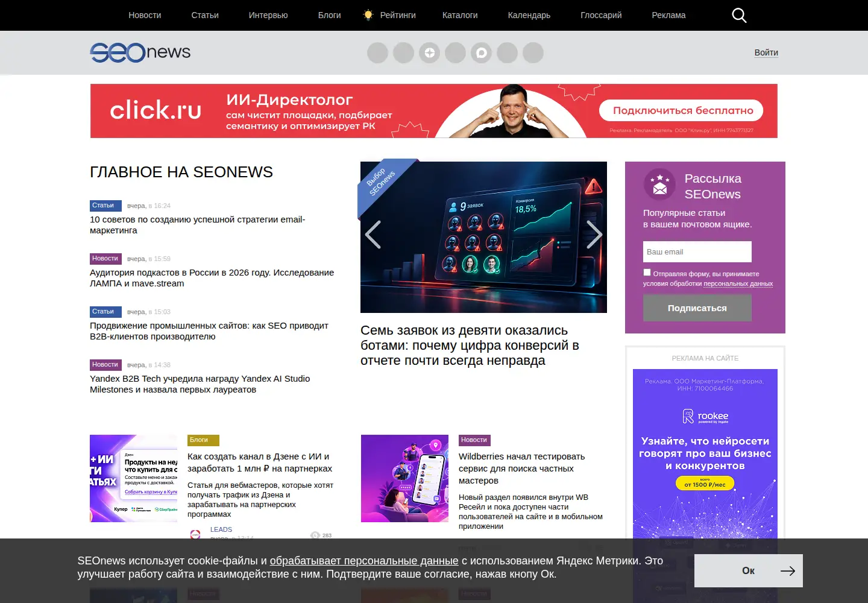The image size is (868, 603).
Task: Click the Wildberries article thumbnail
Action: click(405, 478)
